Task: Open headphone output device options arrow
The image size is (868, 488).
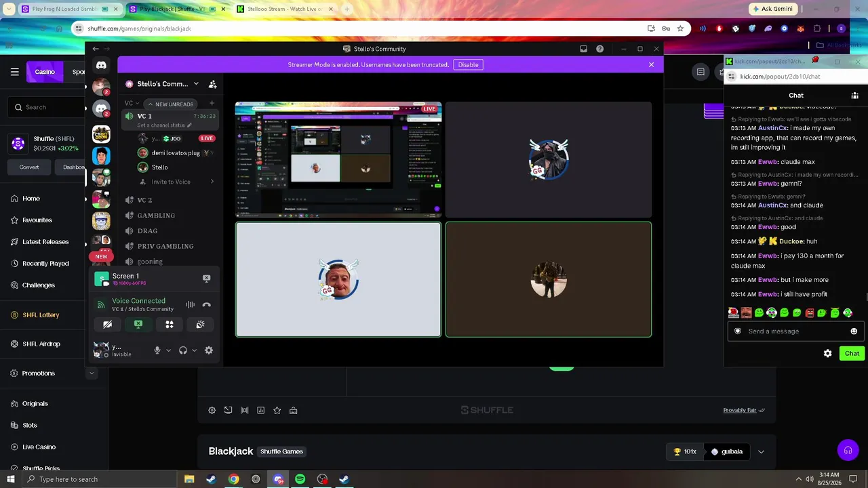Action: click(x=194, y=350)
